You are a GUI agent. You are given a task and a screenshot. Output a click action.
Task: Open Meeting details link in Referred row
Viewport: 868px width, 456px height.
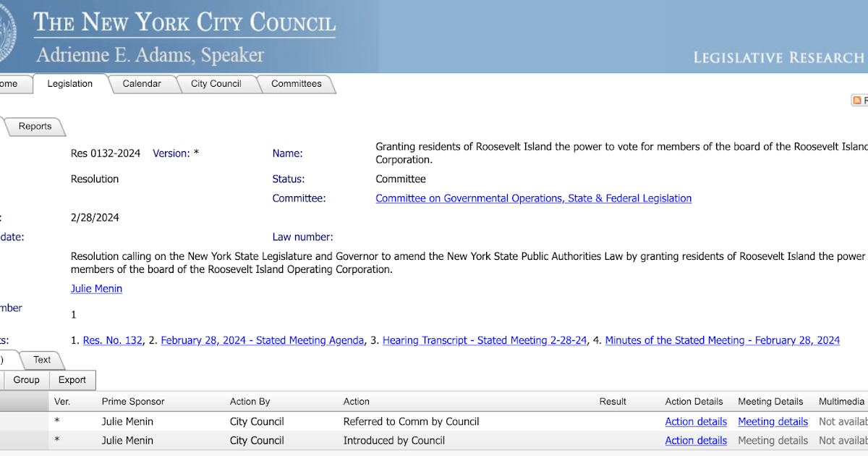click(x=773, y=421)
